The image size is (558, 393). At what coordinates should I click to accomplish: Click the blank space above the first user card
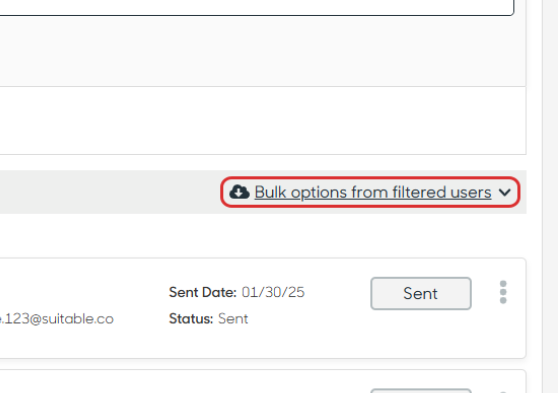click(x=263, y=236)
